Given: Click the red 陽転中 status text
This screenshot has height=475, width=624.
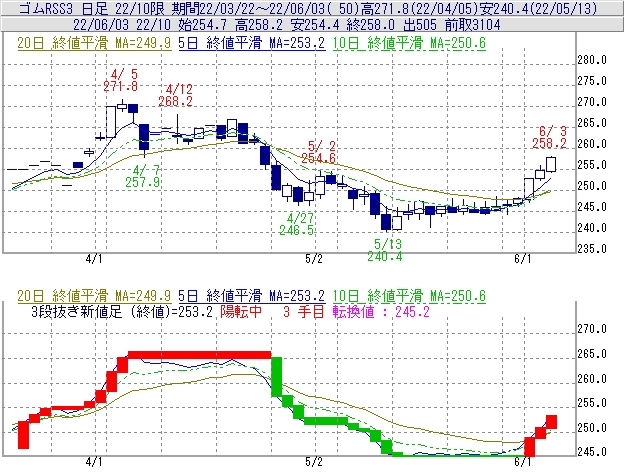Looking at the screenshot, I should [x=241, y=311].
